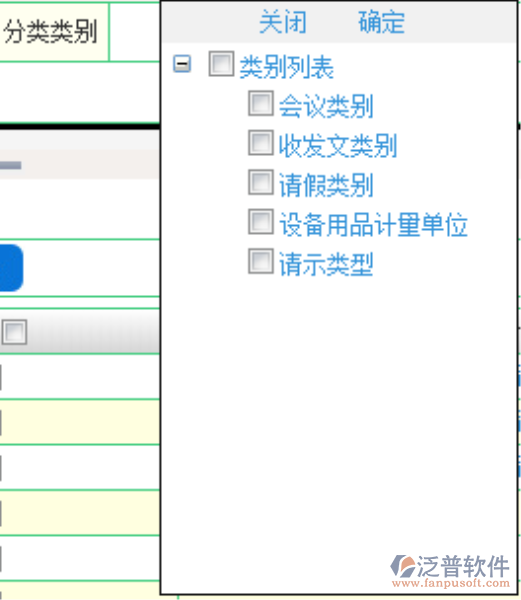Click the 确定 link to confirm selection
The width and height of the screenshot is (521, 600).
coord(381,22)
